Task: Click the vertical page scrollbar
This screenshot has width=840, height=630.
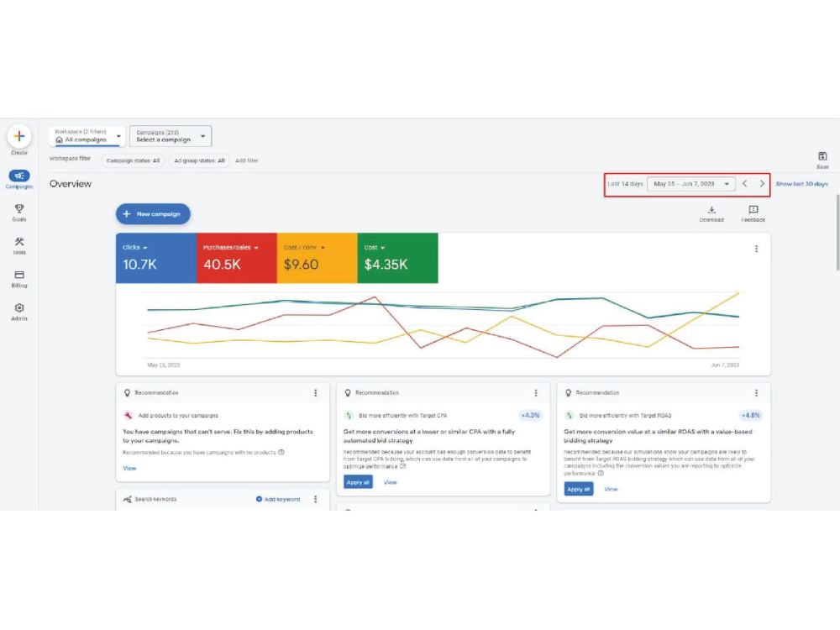Action: pyautogui.click(x=837, y=233)
